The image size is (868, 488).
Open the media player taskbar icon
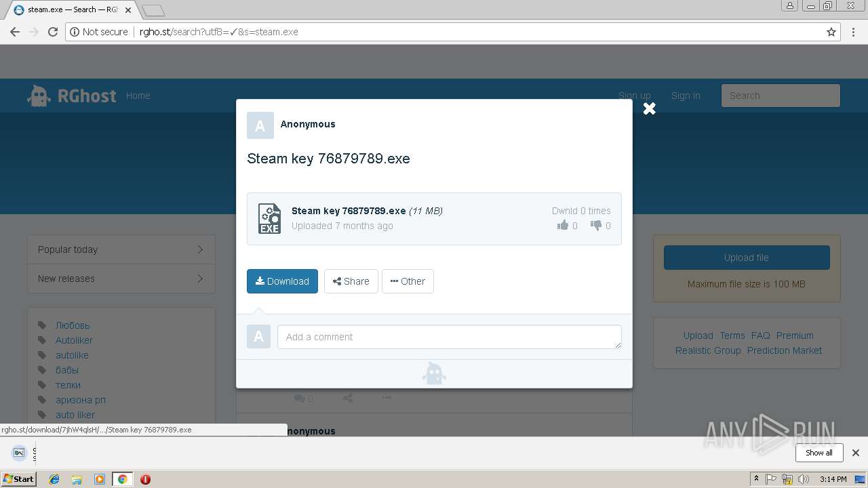[x=100, y=479]
